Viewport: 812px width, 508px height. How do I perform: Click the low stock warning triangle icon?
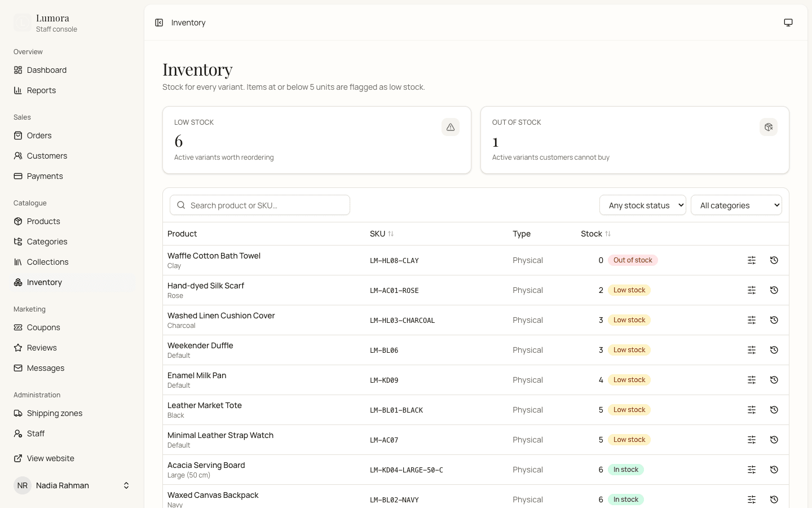tap(451, 127)
